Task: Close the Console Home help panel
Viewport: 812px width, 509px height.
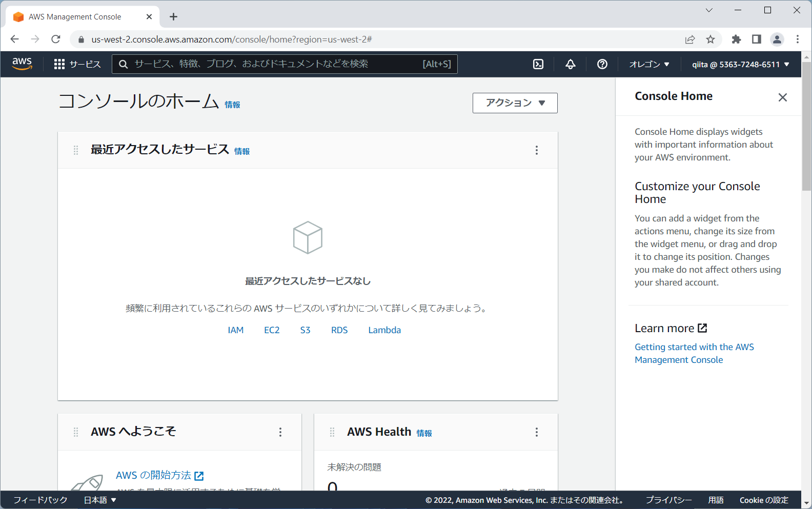Action: point(782,97)
